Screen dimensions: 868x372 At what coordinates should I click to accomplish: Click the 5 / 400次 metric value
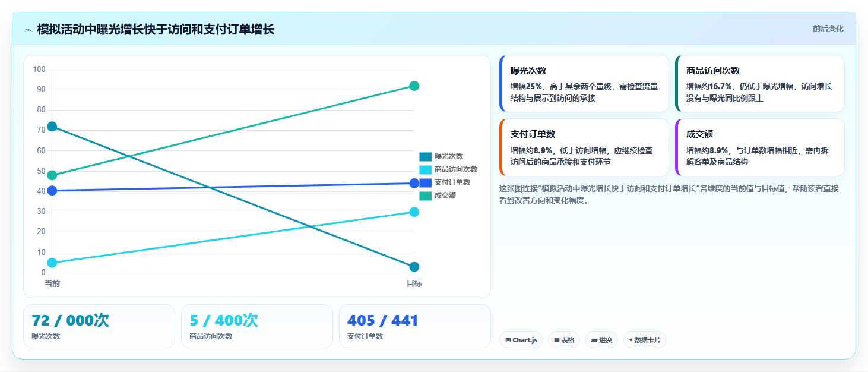click(224, 320)
